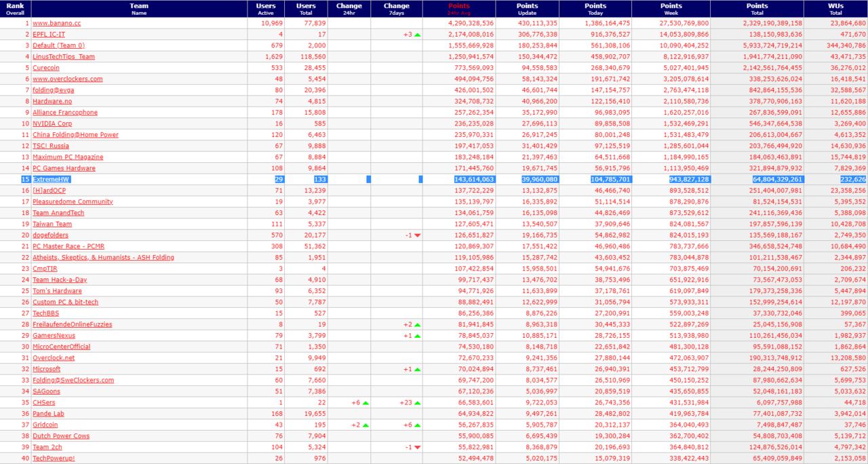Click red down arrow in Team 2ch row
This screenshot has width=868, height=464.
418,448
